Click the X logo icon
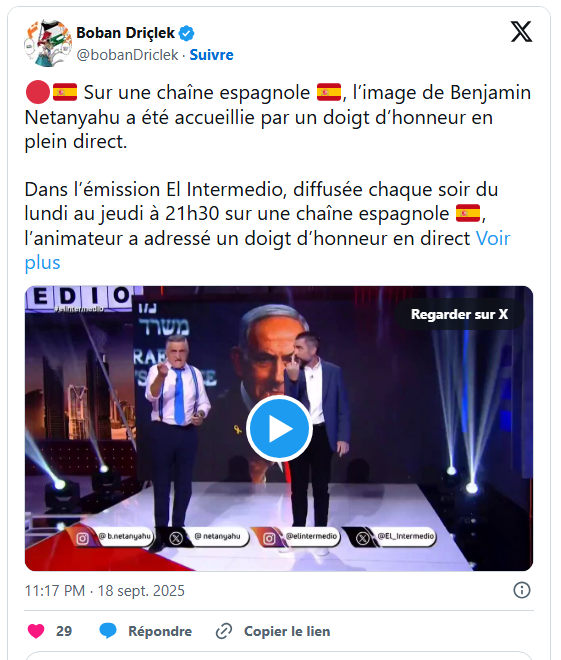 (x=521, y=32)
